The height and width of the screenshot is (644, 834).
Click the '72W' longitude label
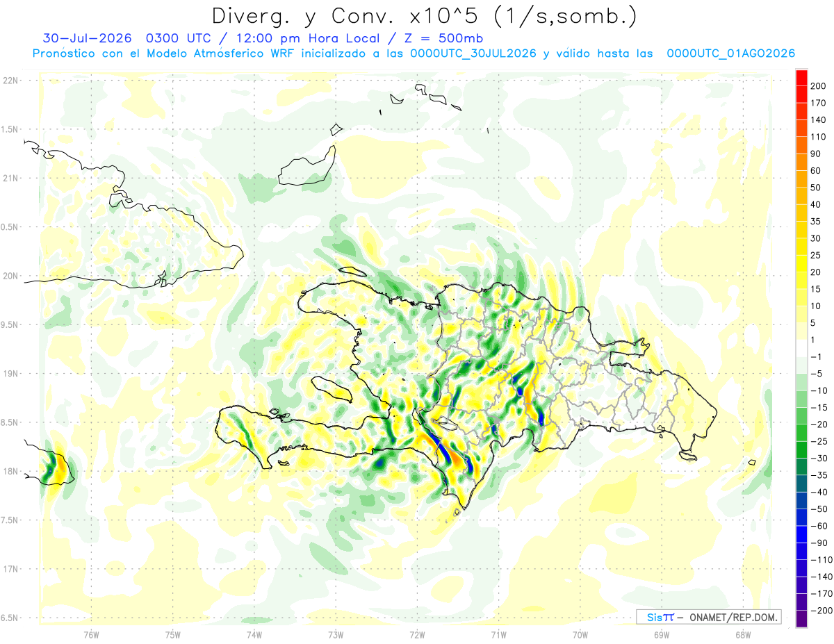(x=417, y=635)
